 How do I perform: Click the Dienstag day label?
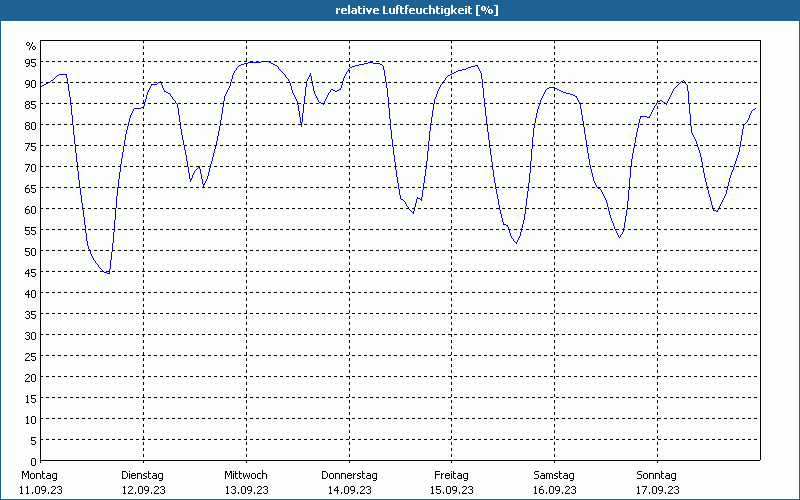tap(142, 476)
